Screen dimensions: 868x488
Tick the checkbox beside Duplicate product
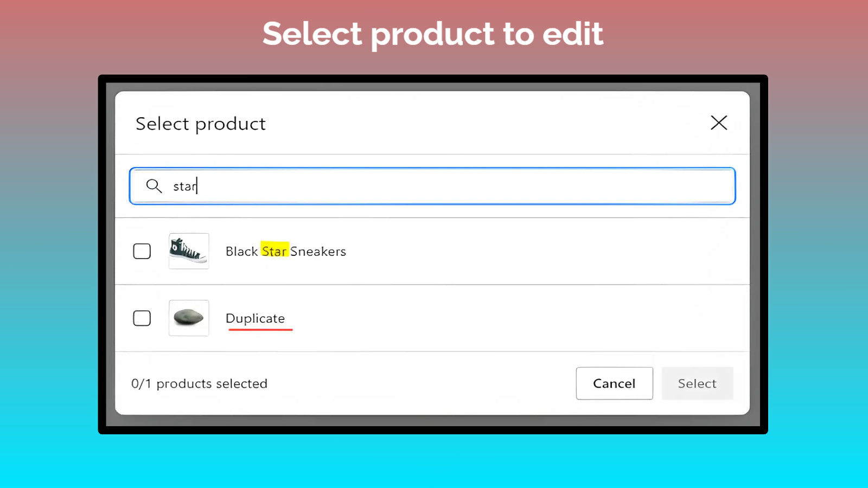tap(142, 318)
